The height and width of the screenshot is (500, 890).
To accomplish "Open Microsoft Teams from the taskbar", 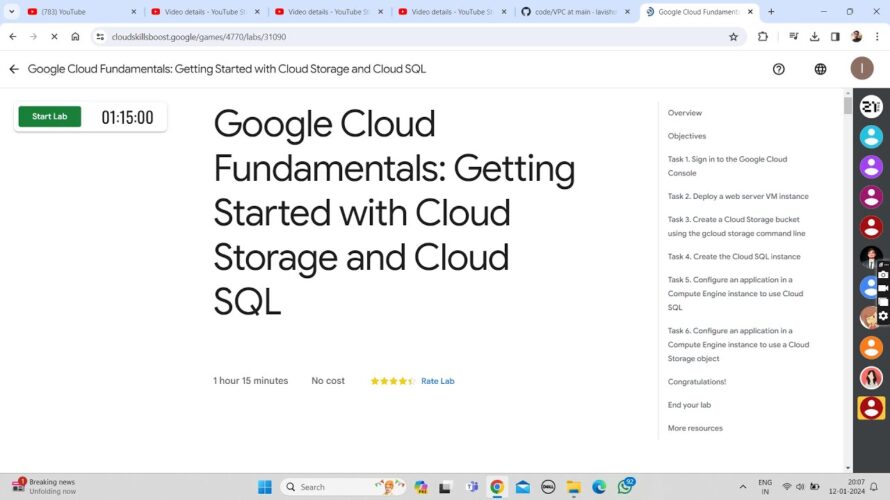I will 471,487.
